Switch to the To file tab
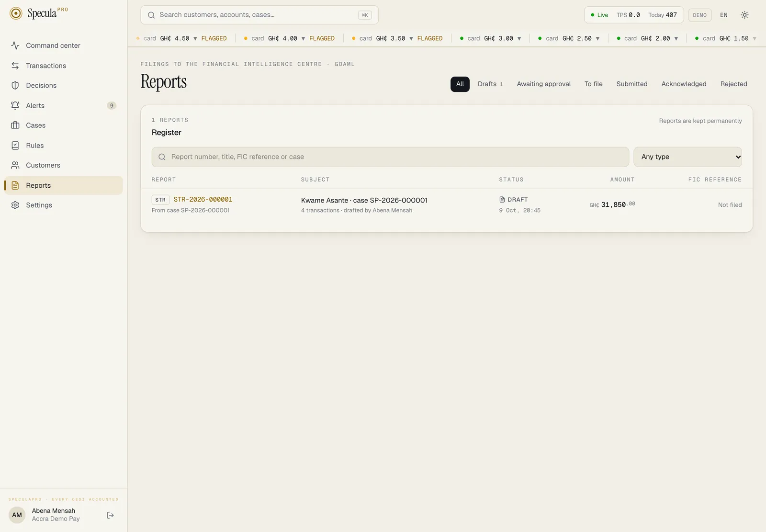766x532 pixels. tap(594, 84)
